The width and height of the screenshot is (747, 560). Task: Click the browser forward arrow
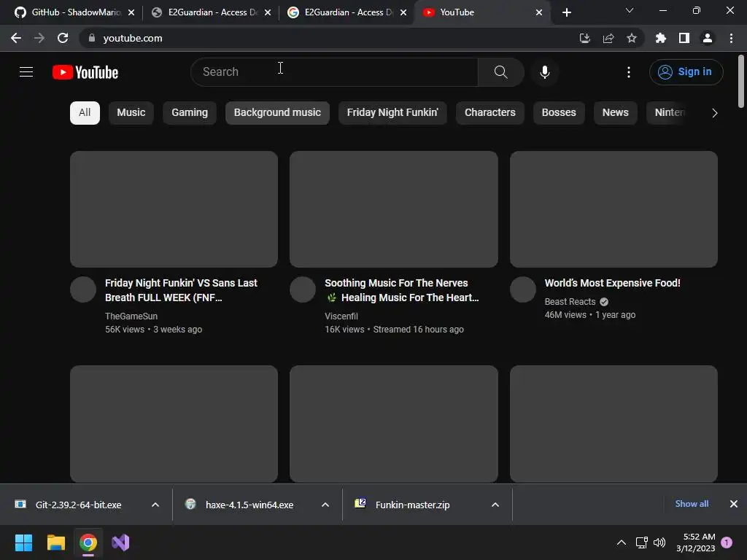[x=39, y=38]
